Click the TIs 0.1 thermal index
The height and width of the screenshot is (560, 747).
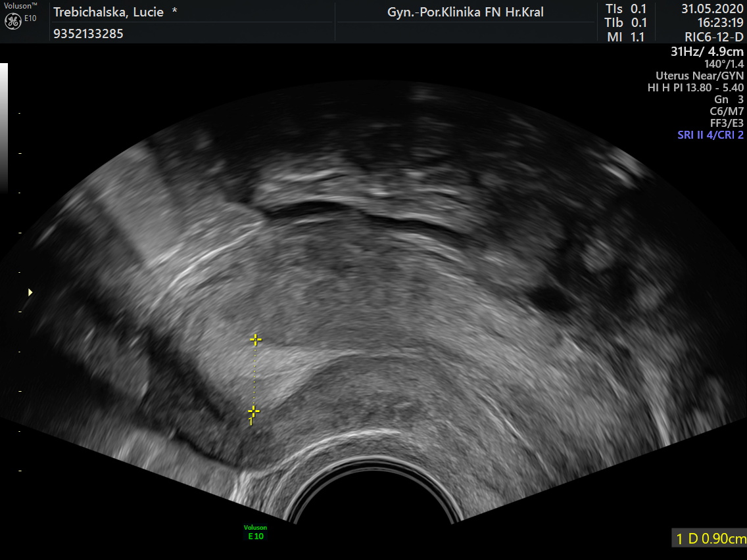[626, 9]
